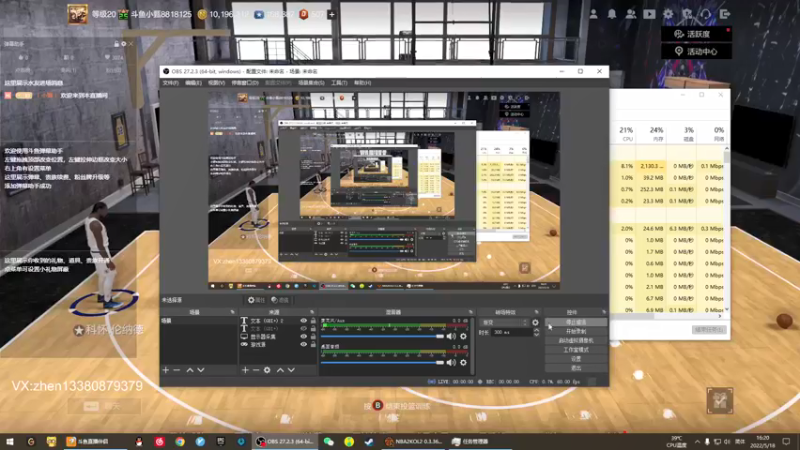This screenshot has height=450, width=800.
Task: Open 编辑(E) menu in OBS
Action: tap(193, 83)
